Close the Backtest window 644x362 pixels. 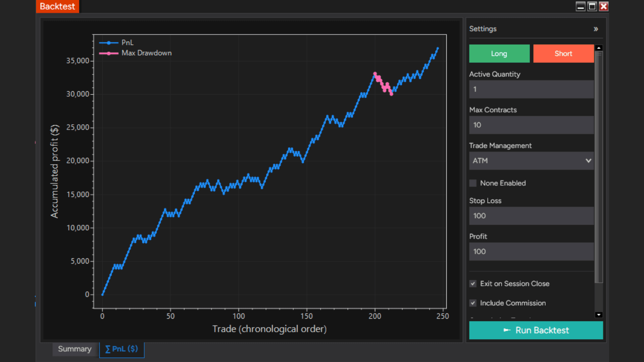(604, 6)
